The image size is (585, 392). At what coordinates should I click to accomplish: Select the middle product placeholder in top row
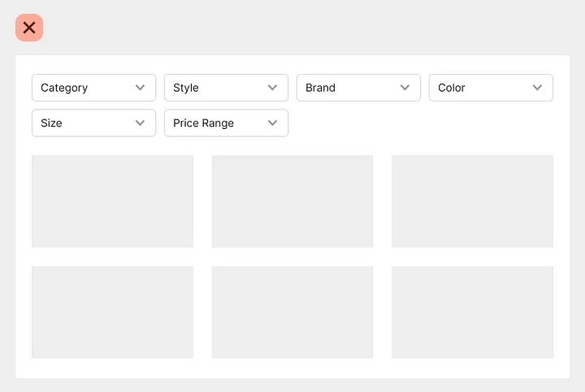tap(292, 201)
